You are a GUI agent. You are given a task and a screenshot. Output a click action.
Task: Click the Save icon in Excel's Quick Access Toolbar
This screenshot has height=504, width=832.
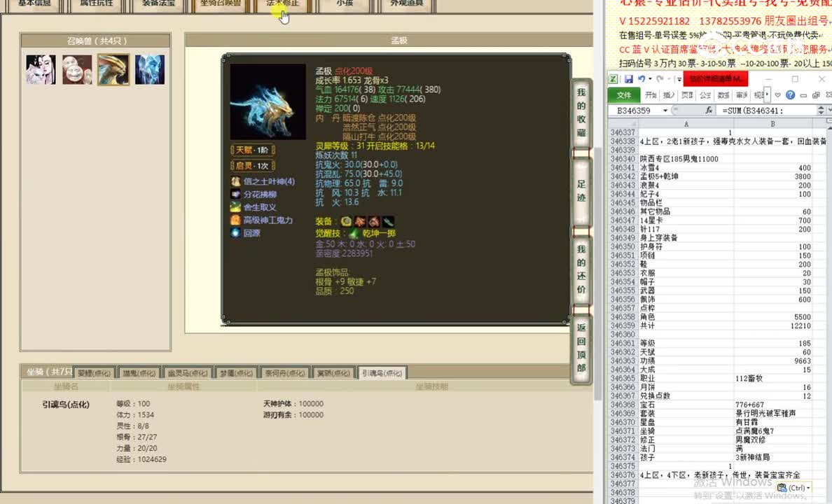(629, 78)
